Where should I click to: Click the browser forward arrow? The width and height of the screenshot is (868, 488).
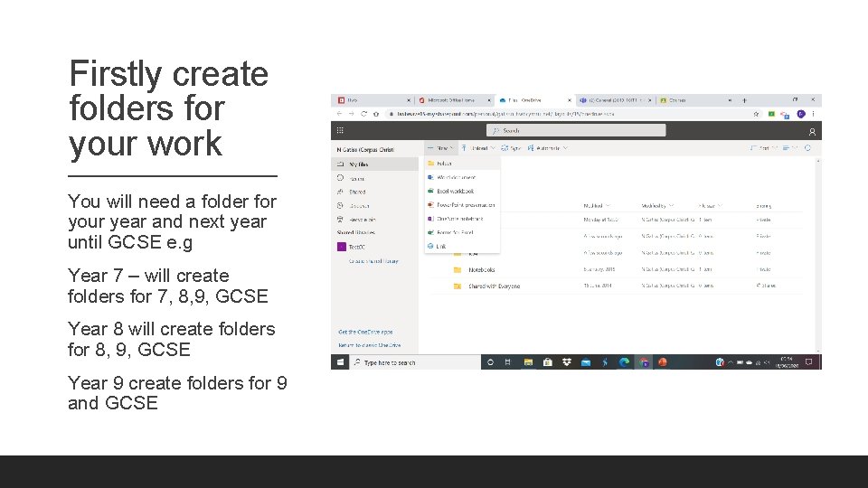point(351,114)
